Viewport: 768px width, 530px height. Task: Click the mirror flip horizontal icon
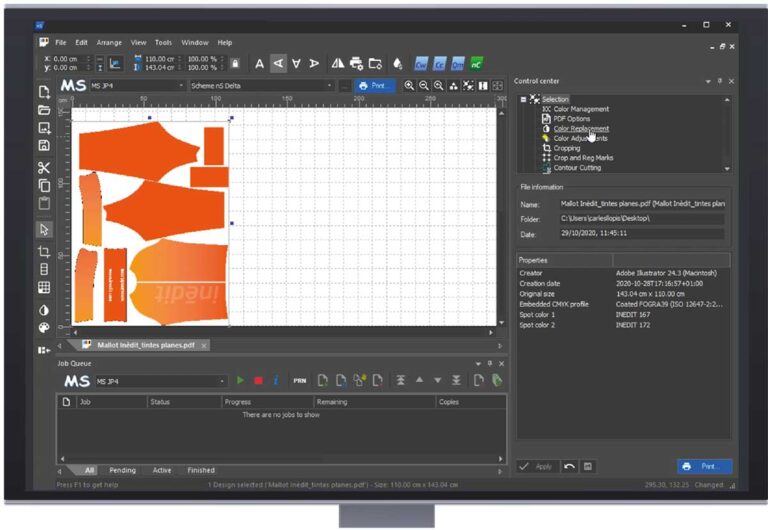[x=337, y=63]
